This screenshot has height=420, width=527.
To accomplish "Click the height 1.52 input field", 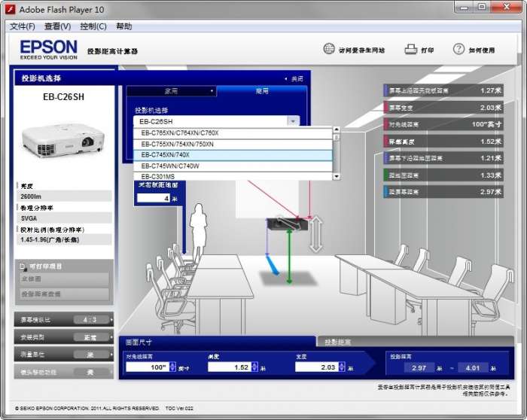I will (x=230, y=367).
